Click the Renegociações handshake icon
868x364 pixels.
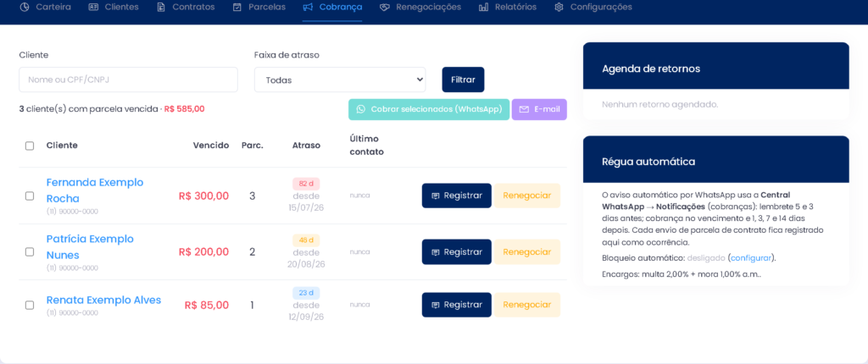tap(385, 7)
